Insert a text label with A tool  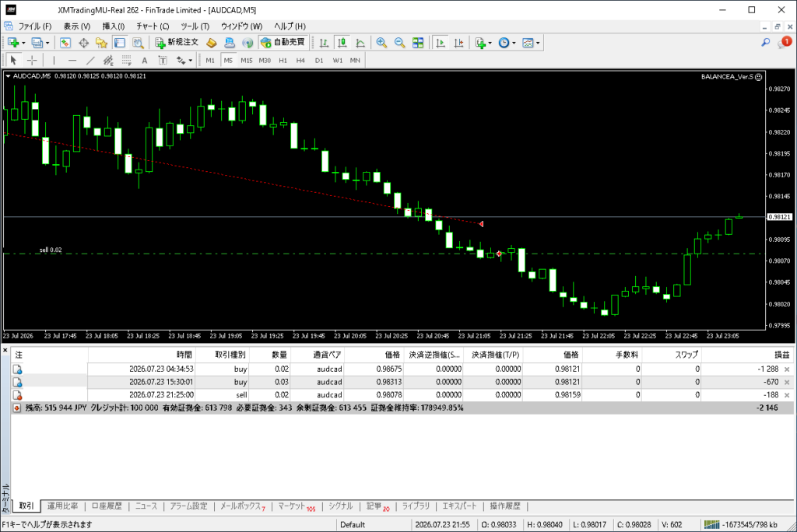tap(144, 61)
